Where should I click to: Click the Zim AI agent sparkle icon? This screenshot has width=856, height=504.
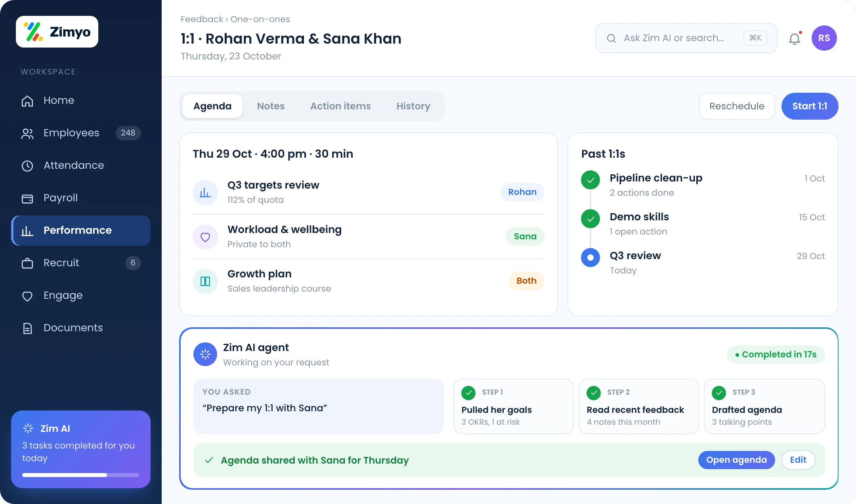(205, 354)
